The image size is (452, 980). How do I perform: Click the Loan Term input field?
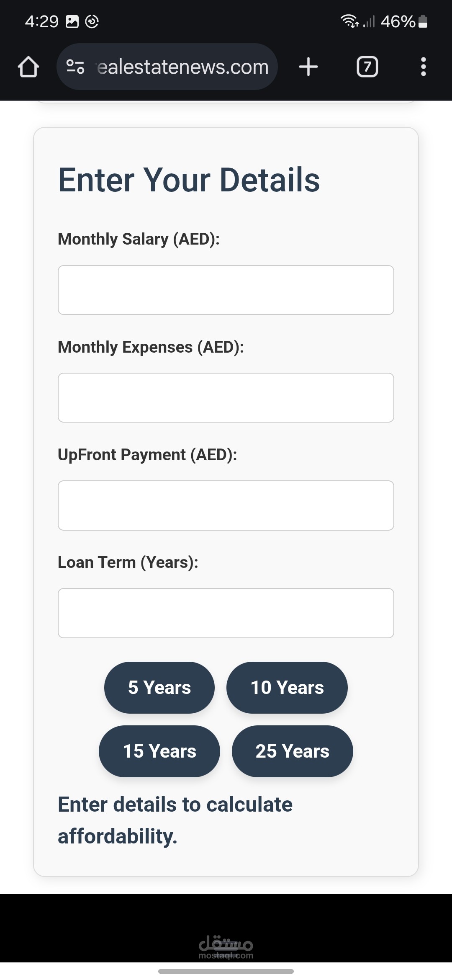226,613
